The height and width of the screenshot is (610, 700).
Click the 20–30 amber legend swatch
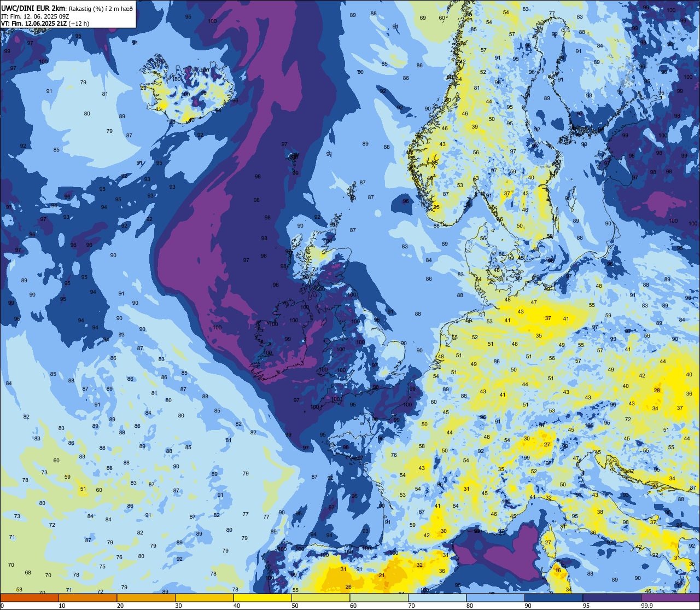146,598
